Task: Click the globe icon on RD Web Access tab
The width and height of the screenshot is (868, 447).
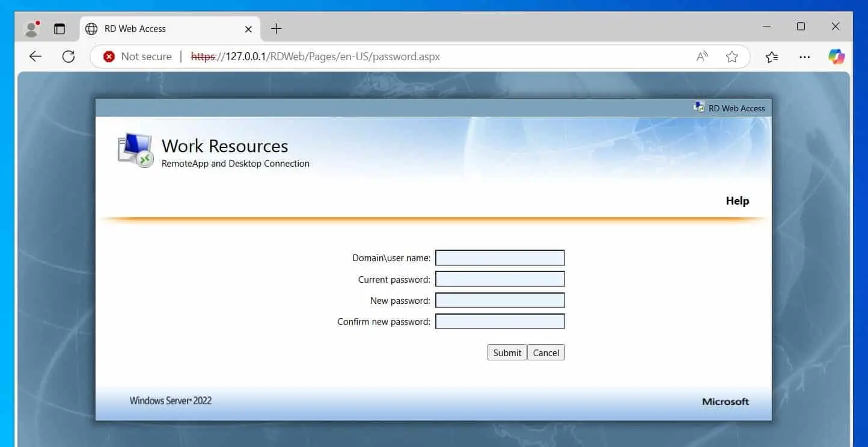Action: tap(91, 28)
